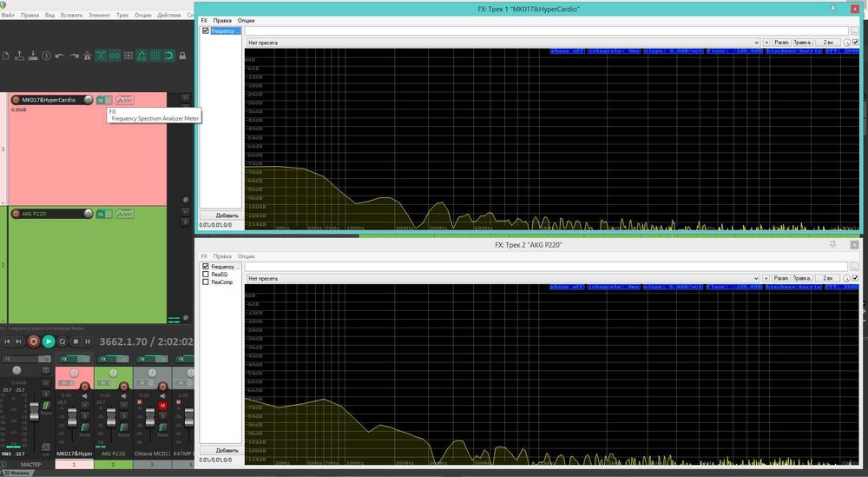Click the transport Play button
Viewport: 868px width, 477px height.
pyautogui.click(x=49, y=341)
